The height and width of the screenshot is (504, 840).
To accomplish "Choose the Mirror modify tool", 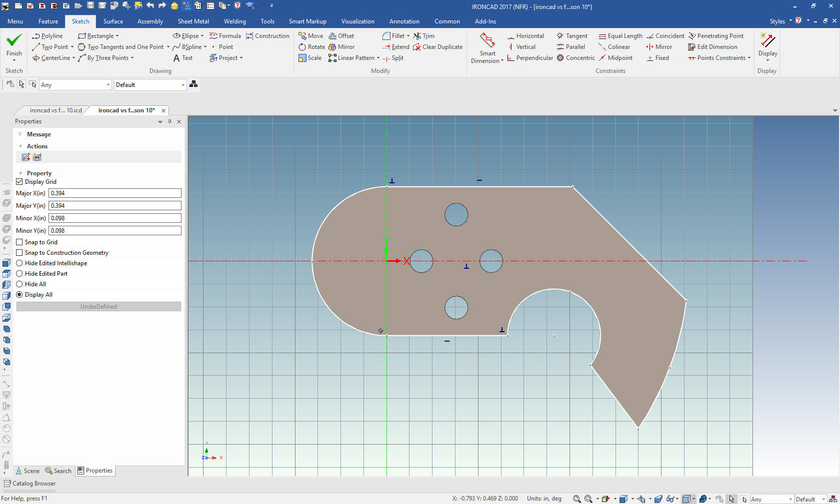I will [341, 47].
